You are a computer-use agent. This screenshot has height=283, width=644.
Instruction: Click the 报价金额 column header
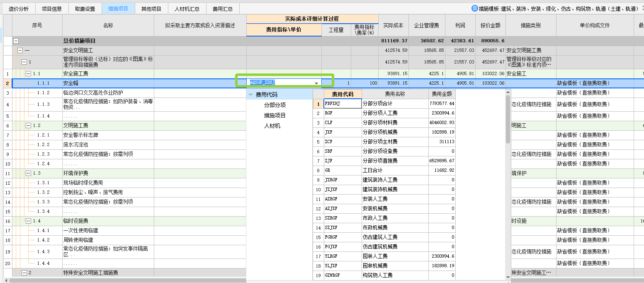click(491, 25)
